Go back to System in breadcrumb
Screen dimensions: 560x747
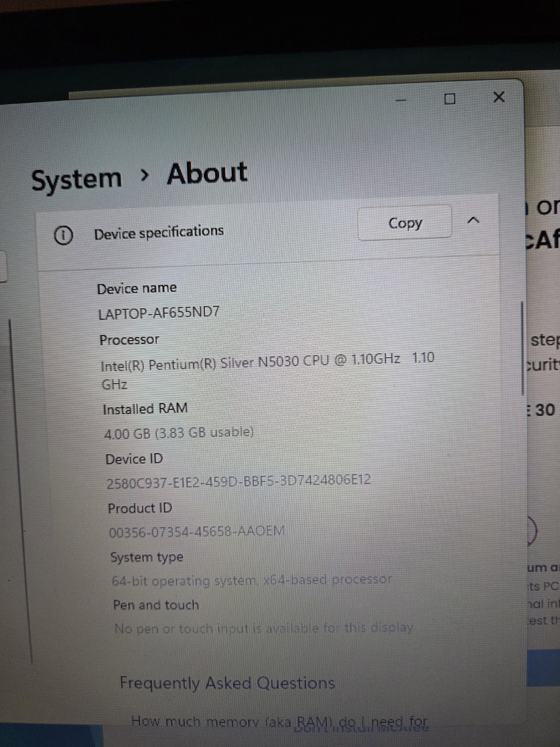click(x=76, y=180)
